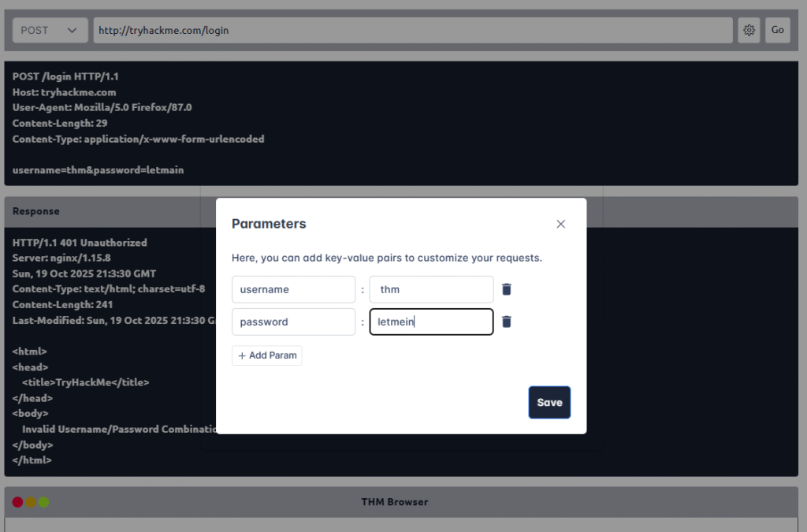The height and width of the screenshot is (532, 807).
Task: Delete the username parameter row
Action: click(507, 289)
